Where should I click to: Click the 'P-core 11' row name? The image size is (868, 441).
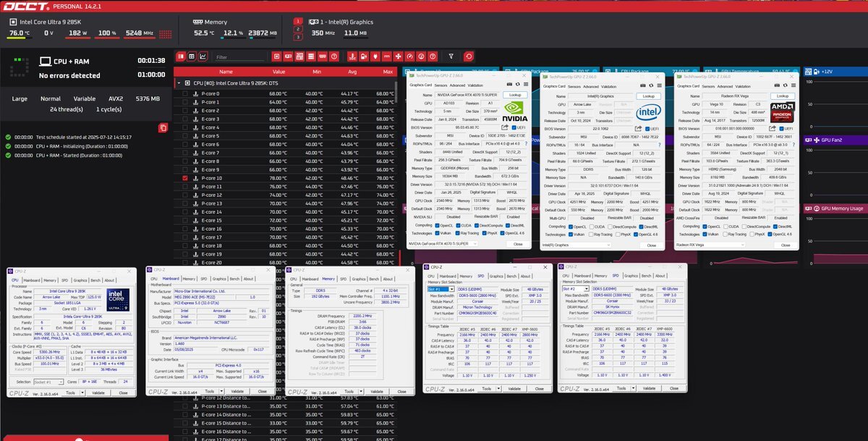point(212,186)
